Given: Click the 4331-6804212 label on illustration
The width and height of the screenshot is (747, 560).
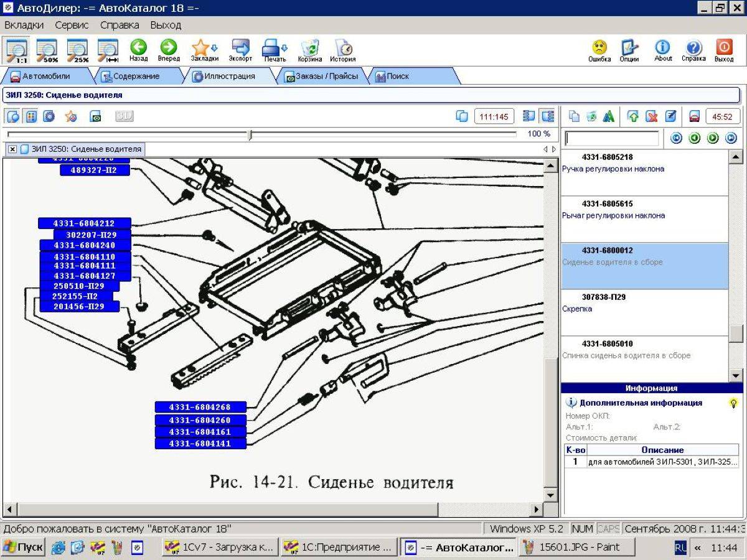Looking at the screenshot, I should tap(85, 223).
